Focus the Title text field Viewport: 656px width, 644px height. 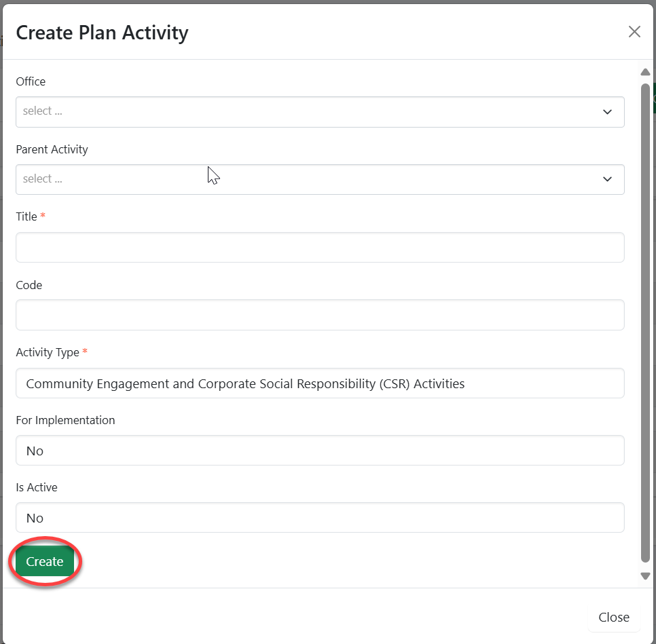320,248
